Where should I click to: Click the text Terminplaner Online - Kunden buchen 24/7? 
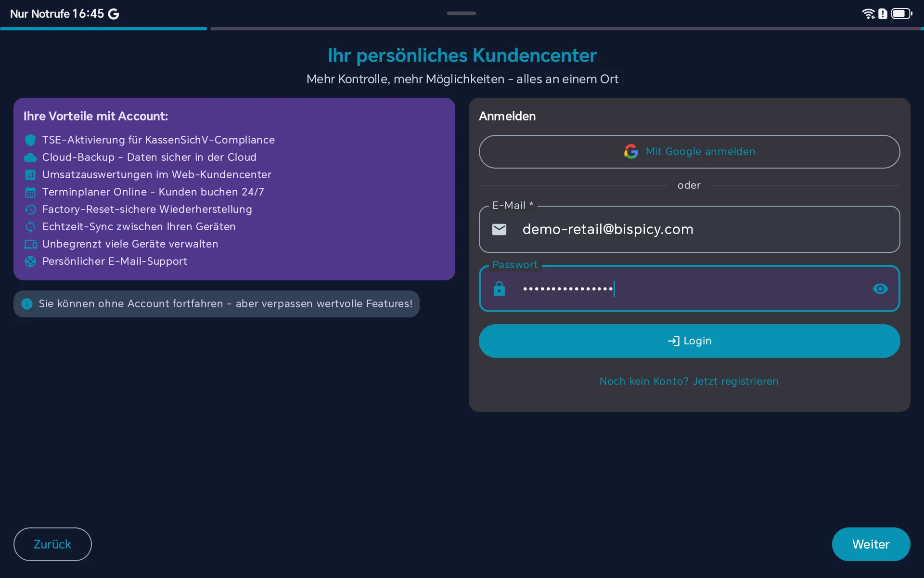click(x=153, y=192)
